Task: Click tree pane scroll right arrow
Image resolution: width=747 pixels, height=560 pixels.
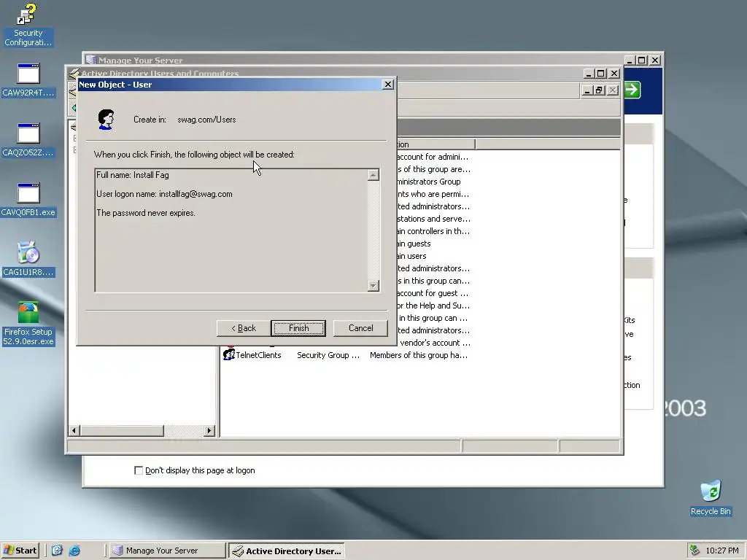Action: [x=209, y=430]
